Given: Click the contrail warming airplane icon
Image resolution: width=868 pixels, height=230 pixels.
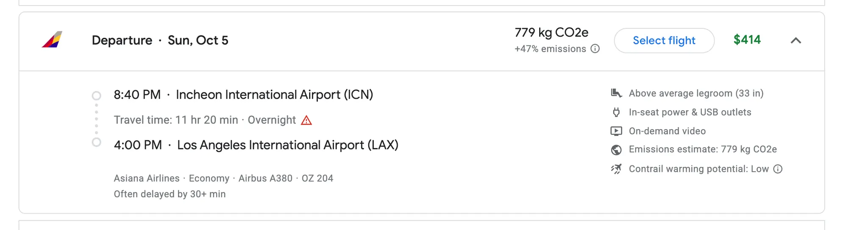Looking at the screenshot, I should tap(616, 169).
